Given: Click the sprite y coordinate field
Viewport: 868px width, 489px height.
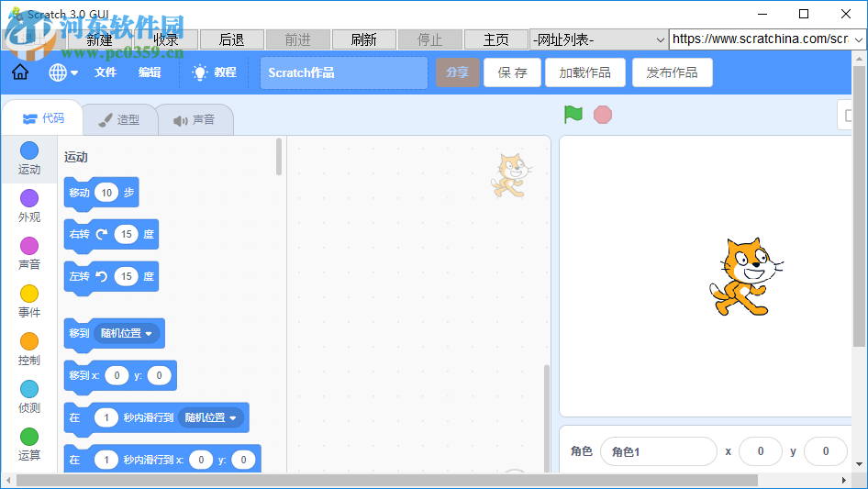Looking at the screenshot, I should (x=826, y=452).
